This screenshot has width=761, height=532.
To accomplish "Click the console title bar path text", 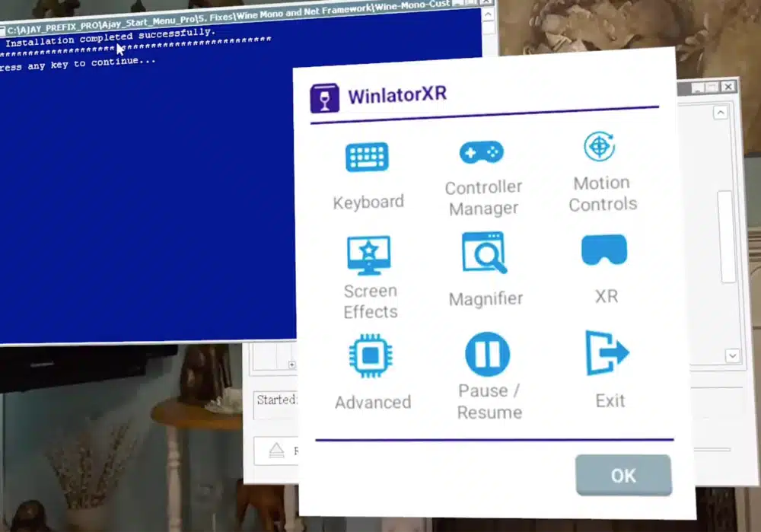I will tap(228, 17).
